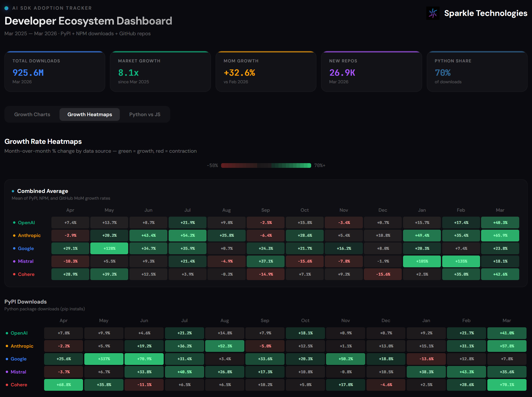The height and width of the screenshot is (397, 532).
Task: Switch to the Growth Charts tab
Action: (32, 114)
